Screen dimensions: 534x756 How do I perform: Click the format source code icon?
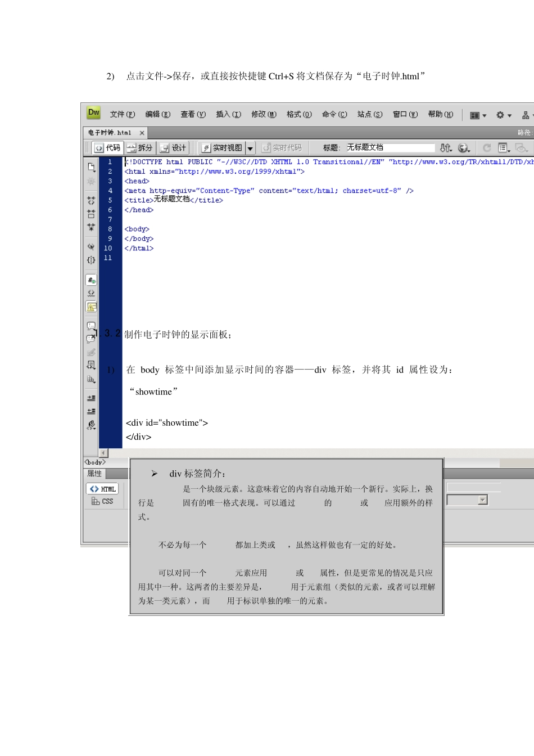coord(91,425)
